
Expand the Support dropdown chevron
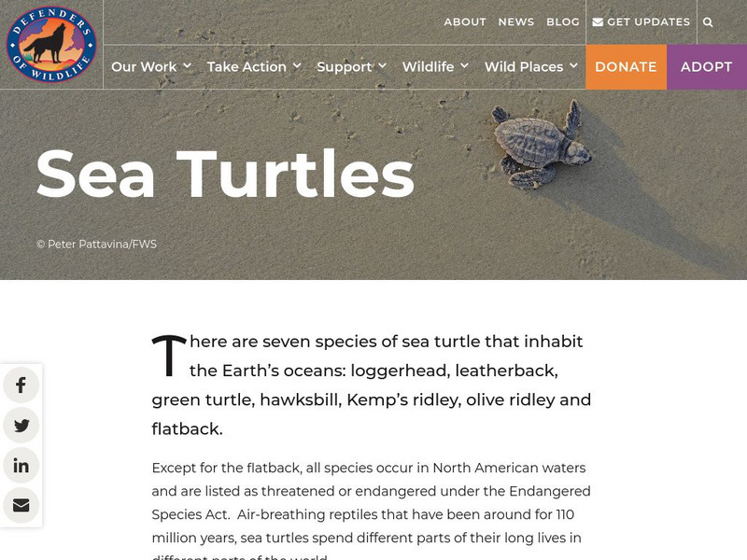point(382,65)
